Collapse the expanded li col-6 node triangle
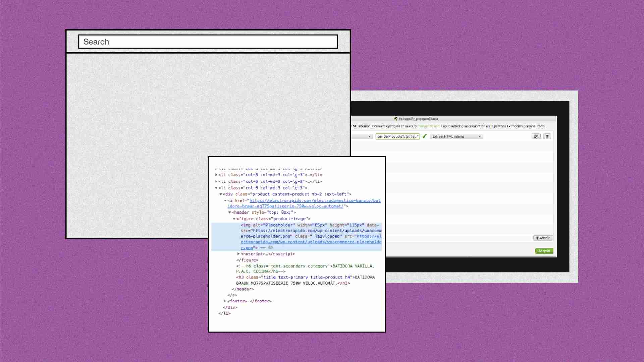The height and width of the screenshot is (362, 644). [216, 188]
